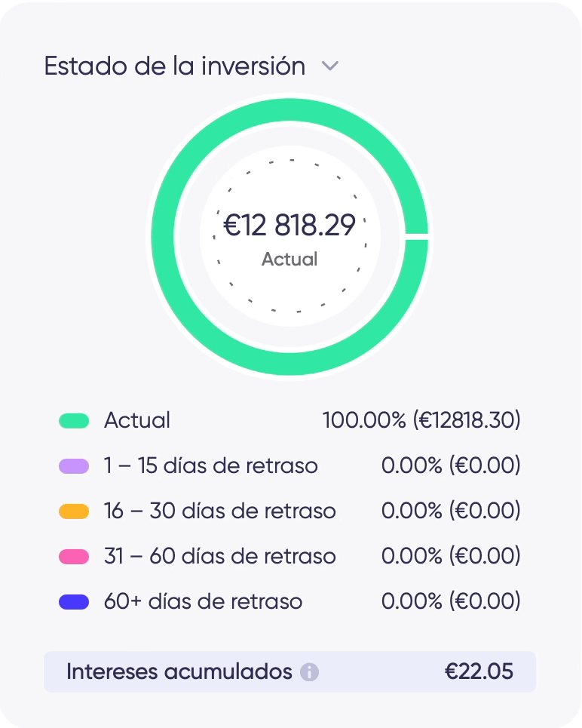582x728 pixels.
Task: Select the Actual legend label
Action: point(137,420)
